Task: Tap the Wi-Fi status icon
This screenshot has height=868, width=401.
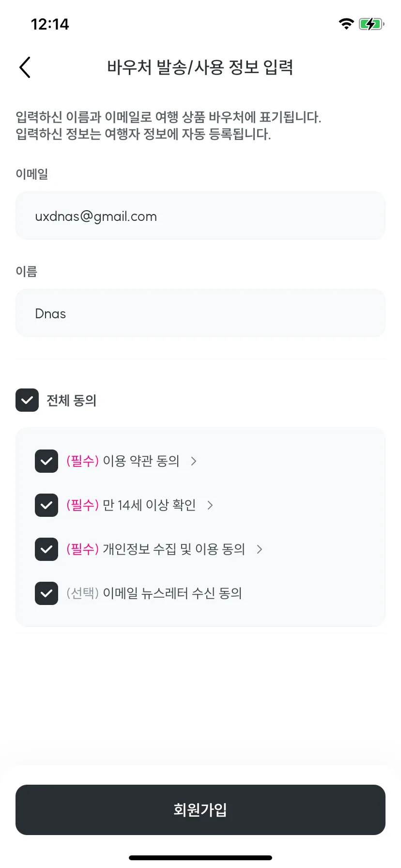Action: (346, 24)
